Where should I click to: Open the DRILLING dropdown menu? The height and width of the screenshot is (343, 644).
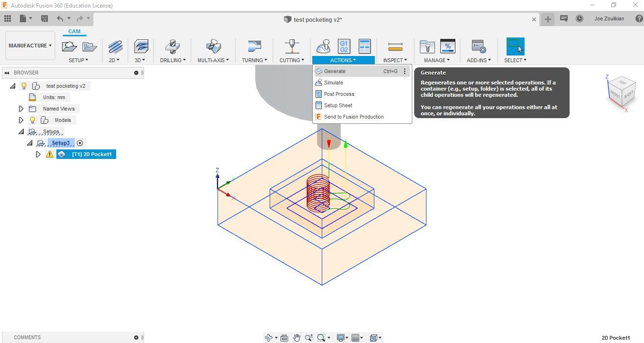(x=172, y=60)
